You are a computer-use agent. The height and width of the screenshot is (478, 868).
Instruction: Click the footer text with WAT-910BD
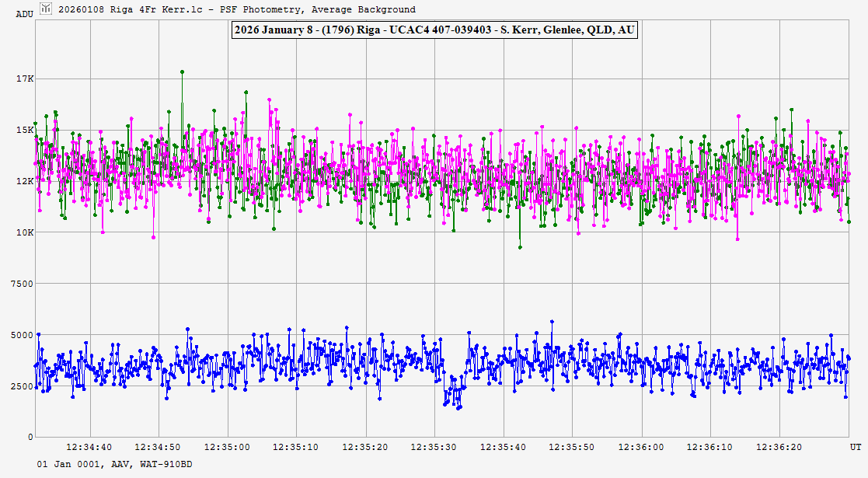pos(115,464)
